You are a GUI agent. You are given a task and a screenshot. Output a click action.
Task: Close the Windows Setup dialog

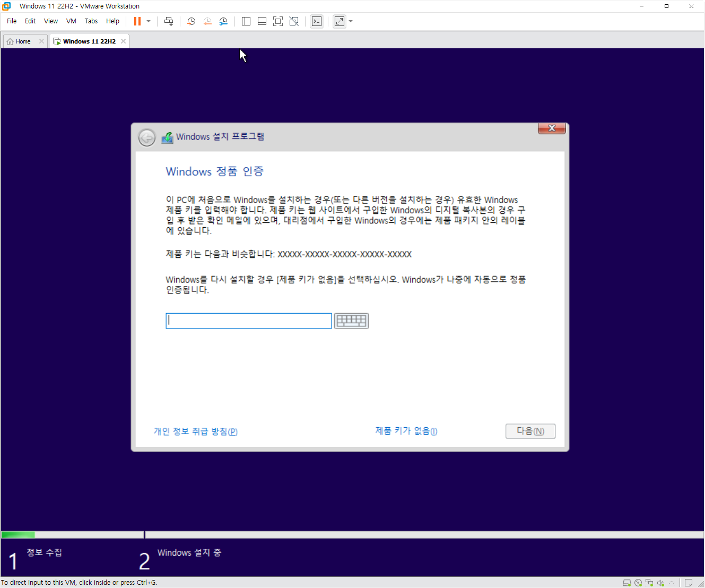(552, 128)
